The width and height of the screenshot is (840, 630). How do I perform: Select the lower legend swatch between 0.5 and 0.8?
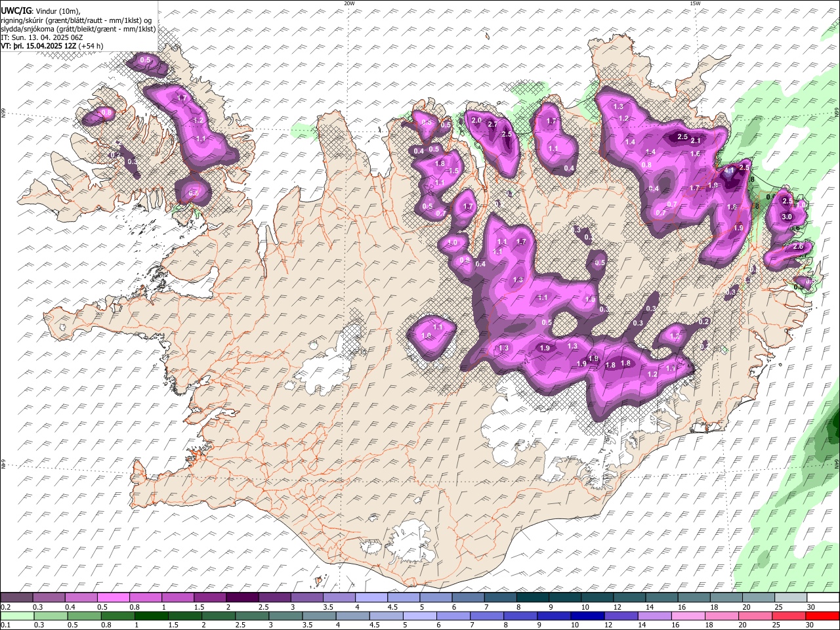tap(85, 616)
